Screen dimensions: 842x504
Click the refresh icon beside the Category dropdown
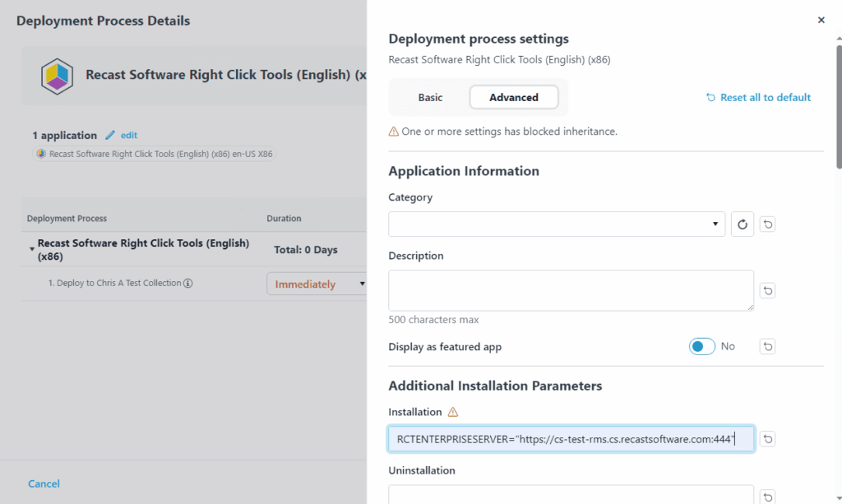[x=742, y=224]
